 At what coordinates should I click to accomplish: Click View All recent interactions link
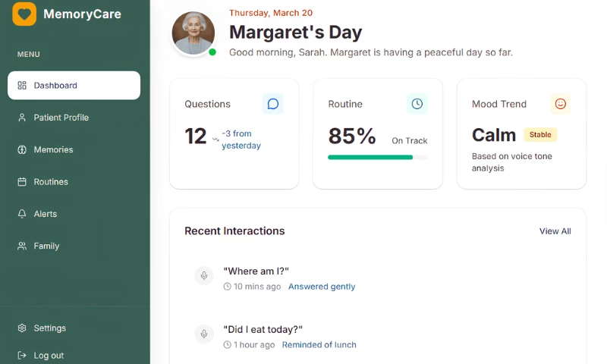coord(555,231)
